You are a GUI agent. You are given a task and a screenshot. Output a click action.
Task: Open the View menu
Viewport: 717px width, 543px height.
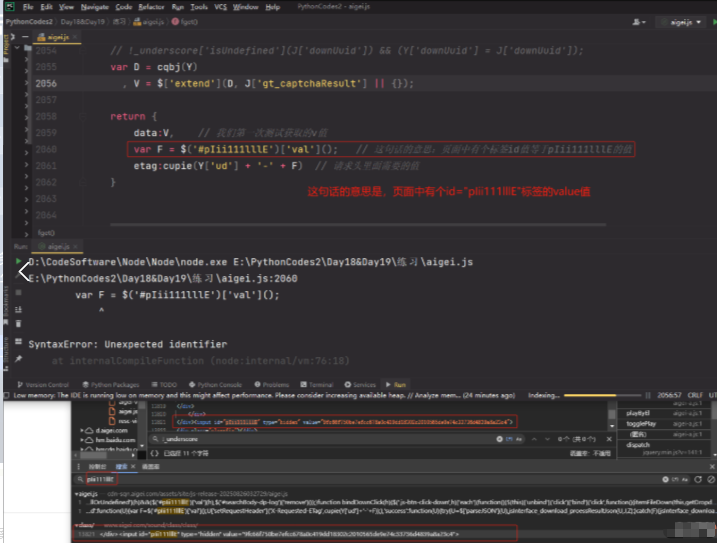point(66,7)
